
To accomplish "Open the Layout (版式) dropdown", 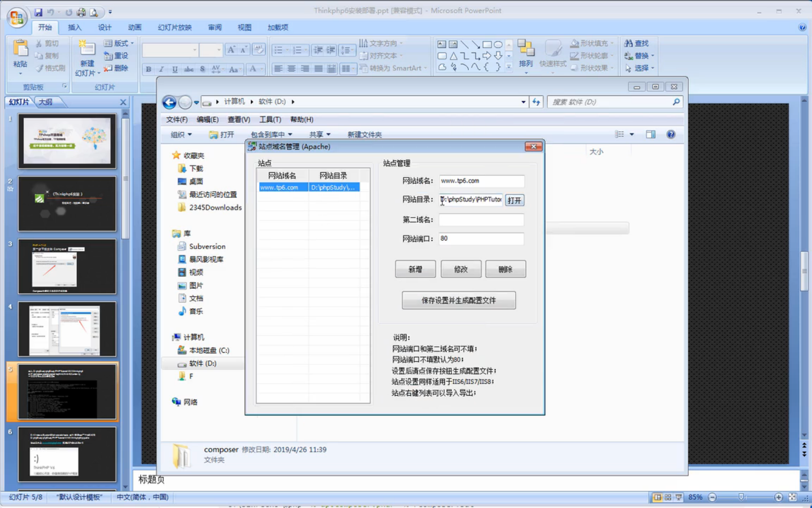I will tap(119, 43).
